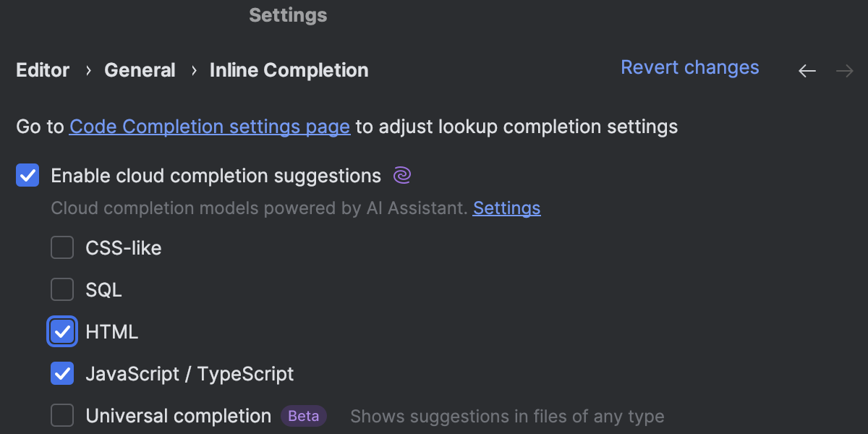Disable cloud completion suggestions
This screenshot has height=434, width=868.
(27, 175)
